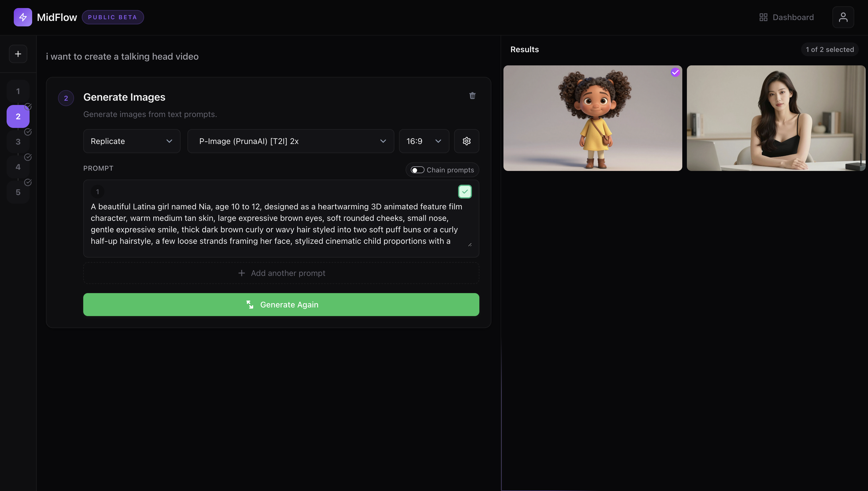Screen dimensions: 868x491
Task: Open the Replicate provider dropdown
Action: pos(131,141)
